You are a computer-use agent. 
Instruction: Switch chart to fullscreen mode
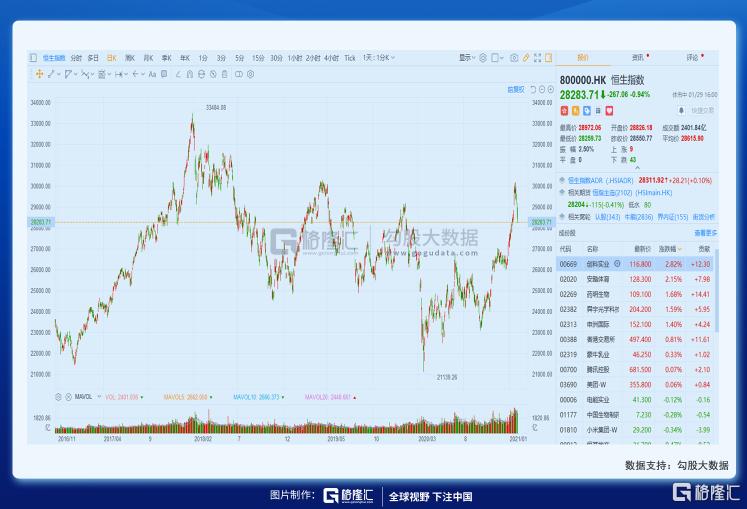pyautogui.click(x=537, y=58)
